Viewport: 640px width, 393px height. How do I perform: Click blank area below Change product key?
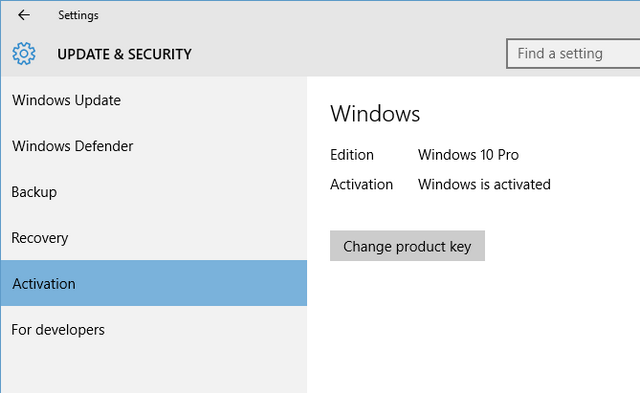coord(473,326)
